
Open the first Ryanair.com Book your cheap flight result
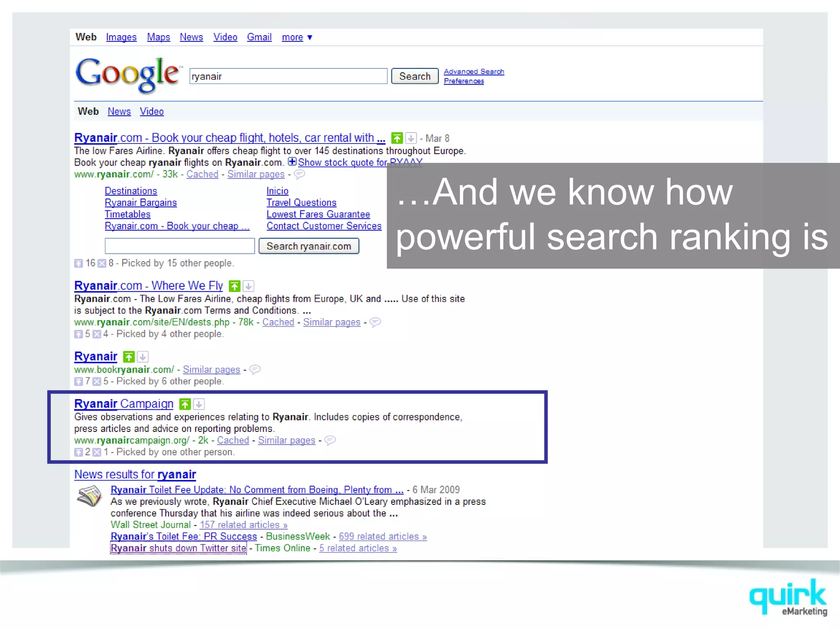pos(230,138)
